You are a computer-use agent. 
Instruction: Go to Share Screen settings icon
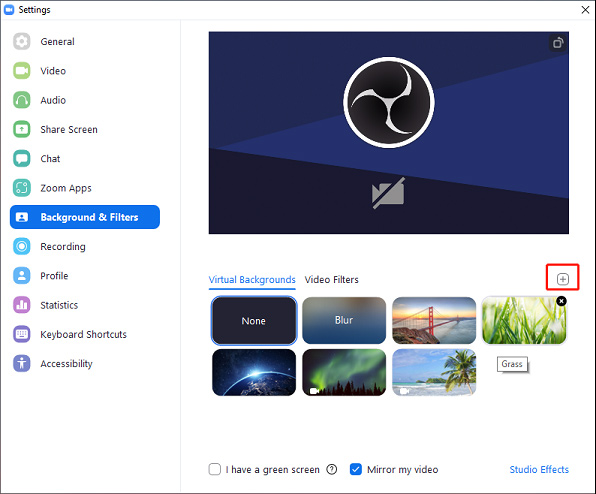[22, 129]
